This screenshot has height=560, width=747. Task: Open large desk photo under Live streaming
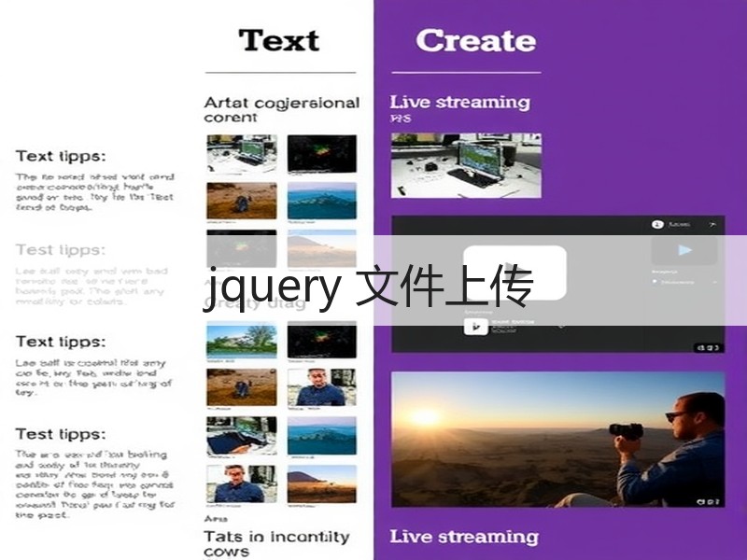466,165
